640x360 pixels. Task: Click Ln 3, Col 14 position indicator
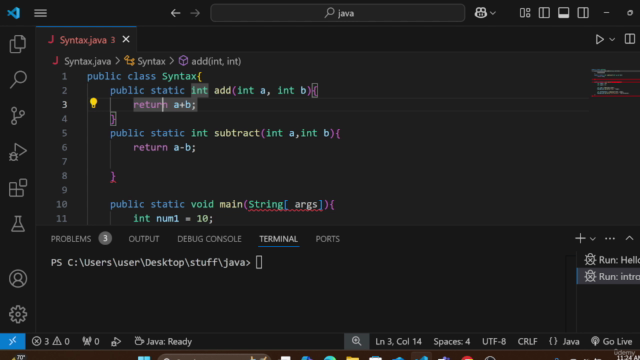398,341
